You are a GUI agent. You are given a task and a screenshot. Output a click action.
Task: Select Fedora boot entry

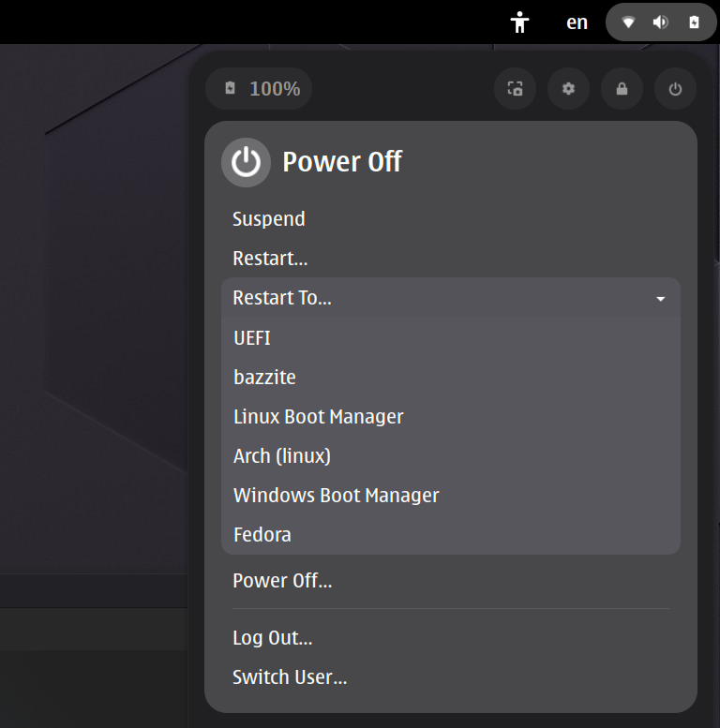451,535
